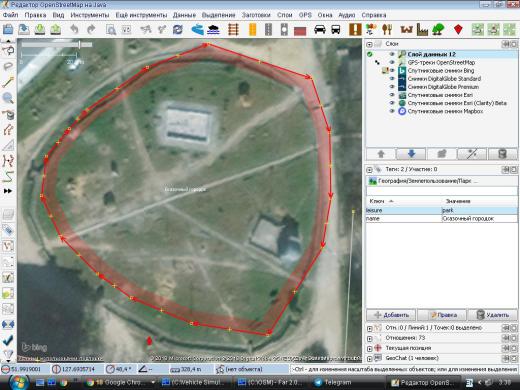
Task: Click the Redo arrow in the toolbar
Action: (91, 30)
